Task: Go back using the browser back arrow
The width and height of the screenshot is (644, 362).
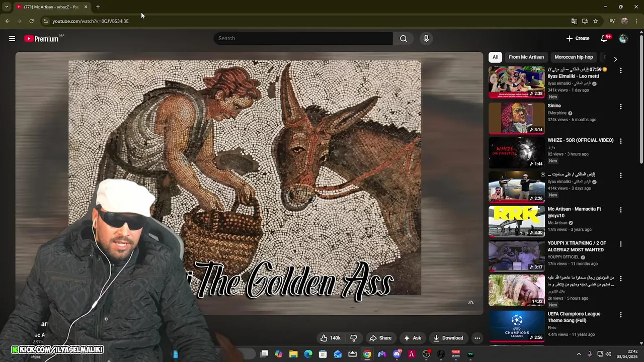Action: [x=7, y=21]
